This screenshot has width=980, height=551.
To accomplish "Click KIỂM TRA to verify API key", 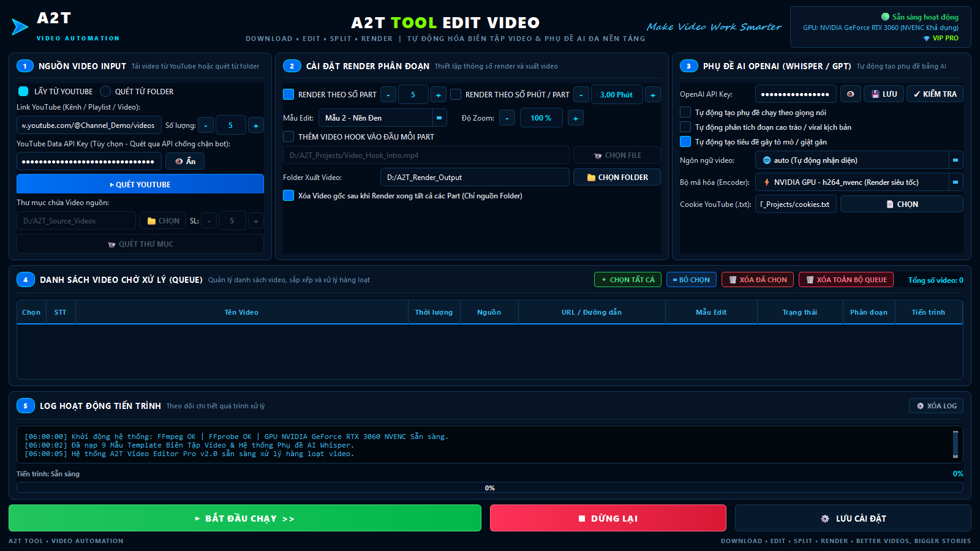I will coord(935,94).
